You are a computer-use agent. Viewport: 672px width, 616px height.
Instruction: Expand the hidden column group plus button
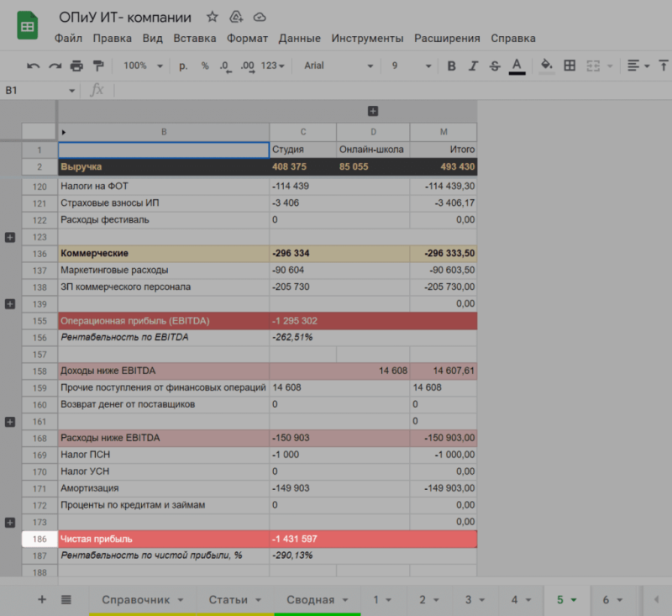(373, 111)
